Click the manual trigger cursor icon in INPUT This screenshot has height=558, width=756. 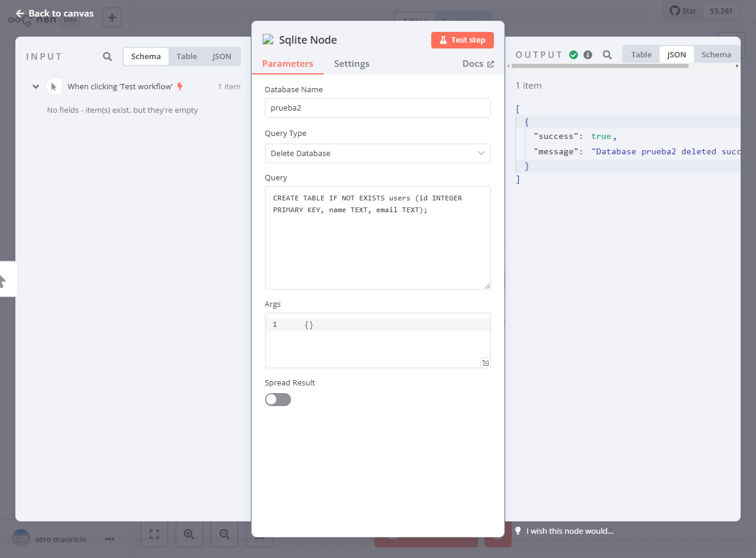click(x=54, y=86)
